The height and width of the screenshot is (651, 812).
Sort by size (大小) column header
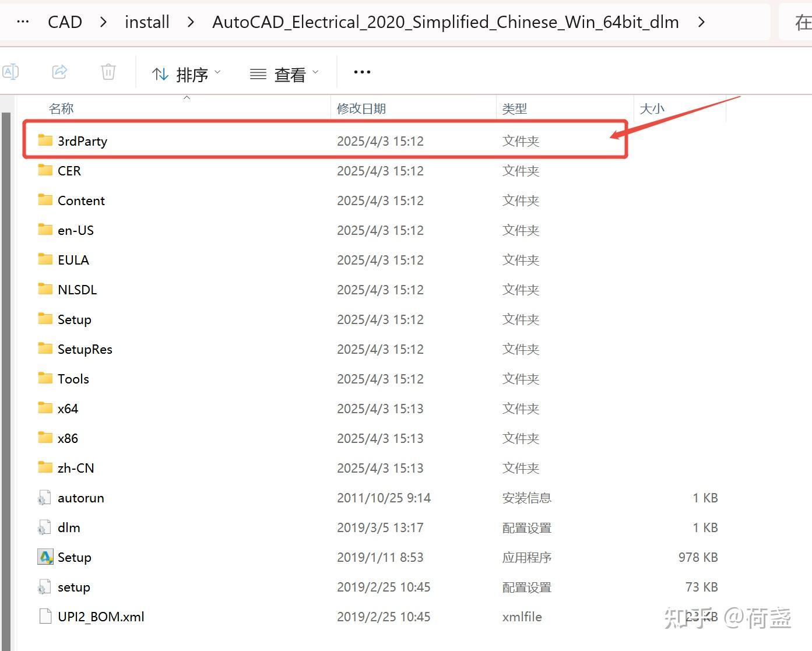[652, 108]
